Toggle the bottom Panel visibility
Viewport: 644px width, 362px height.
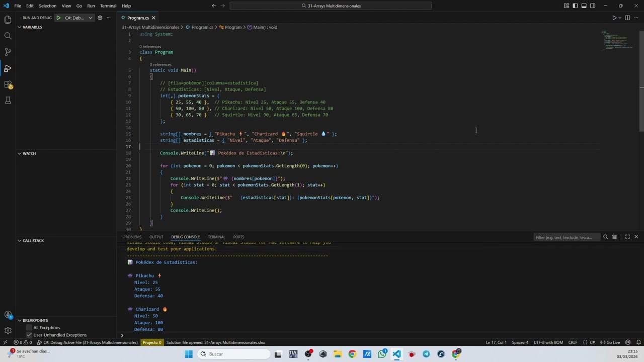click(584, 6)
